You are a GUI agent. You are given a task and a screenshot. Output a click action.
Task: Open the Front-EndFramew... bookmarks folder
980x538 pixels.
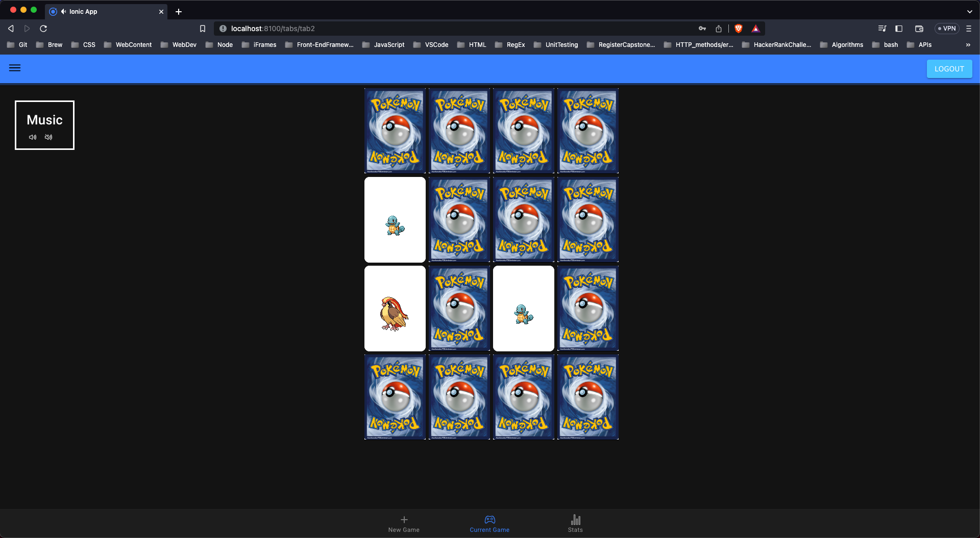click(x=319, y=45)
